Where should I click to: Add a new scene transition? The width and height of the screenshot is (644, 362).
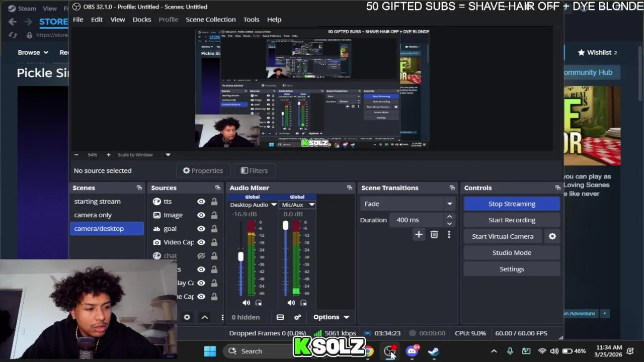click(419, 234)
